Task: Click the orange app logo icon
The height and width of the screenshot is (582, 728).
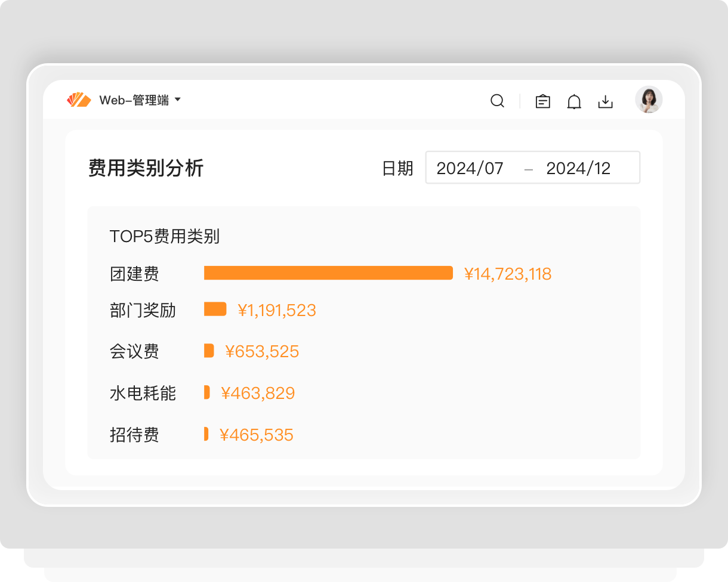Action: (79, 100)
